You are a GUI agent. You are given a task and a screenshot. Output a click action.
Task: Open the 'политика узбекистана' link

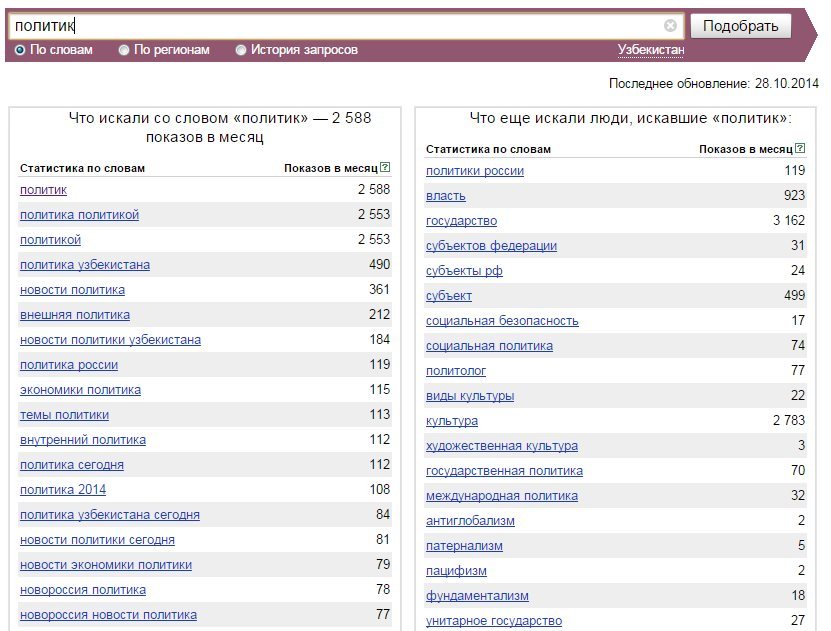[85, 264]
